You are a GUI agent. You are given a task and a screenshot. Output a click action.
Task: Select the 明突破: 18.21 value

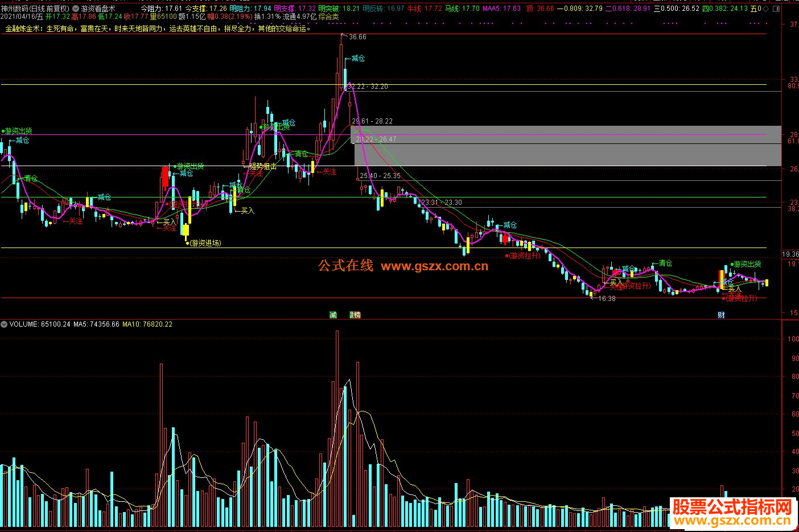click(x=339, y=9)
